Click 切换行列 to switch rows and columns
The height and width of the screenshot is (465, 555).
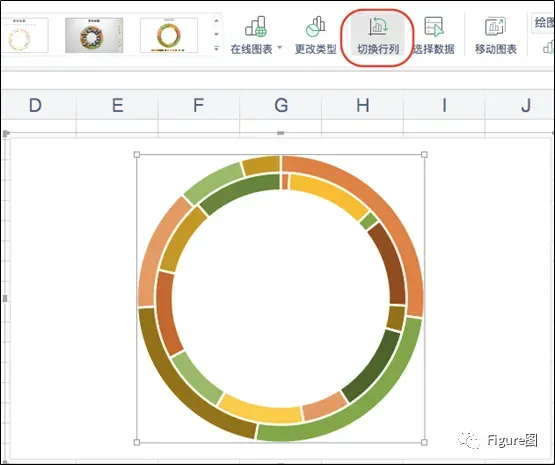coord(378,35)
